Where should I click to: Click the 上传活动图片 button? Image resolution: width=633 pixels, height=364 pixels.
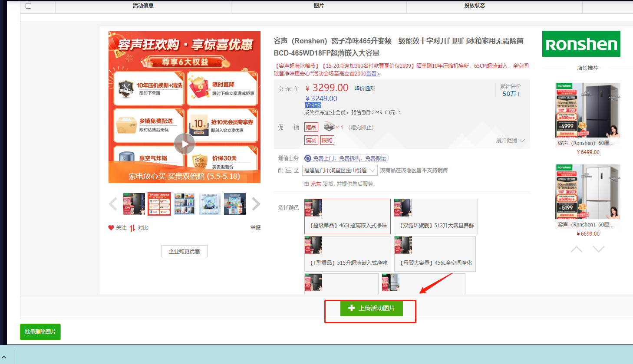click(x=371, y=308)
